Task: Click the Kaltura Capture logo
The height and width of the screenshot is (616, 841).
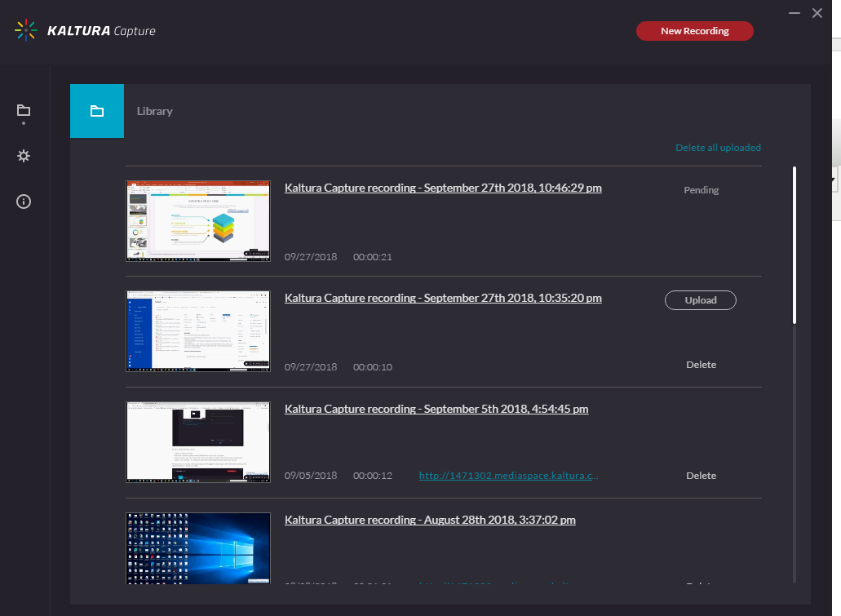Action: pos(86,30)
